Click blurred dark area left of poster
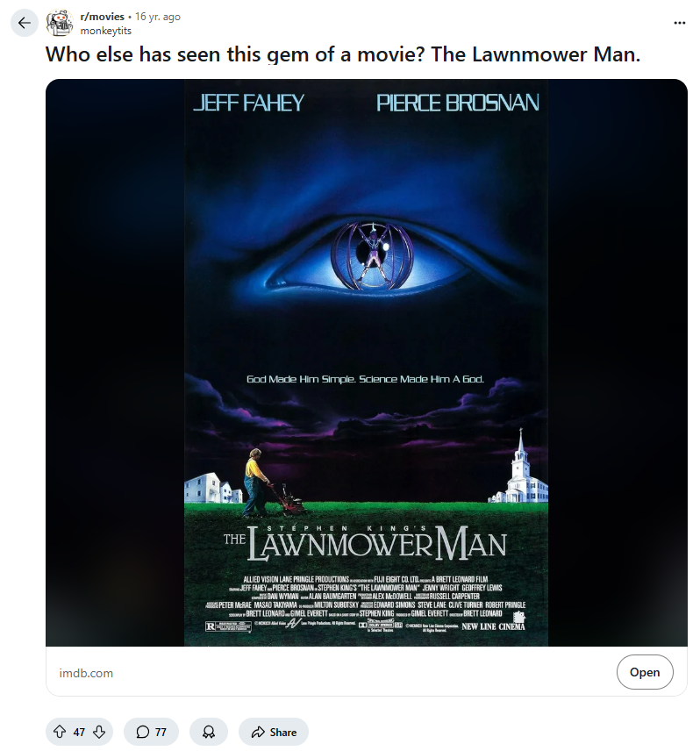Screen dimensions: 700x751 [115, 362]
